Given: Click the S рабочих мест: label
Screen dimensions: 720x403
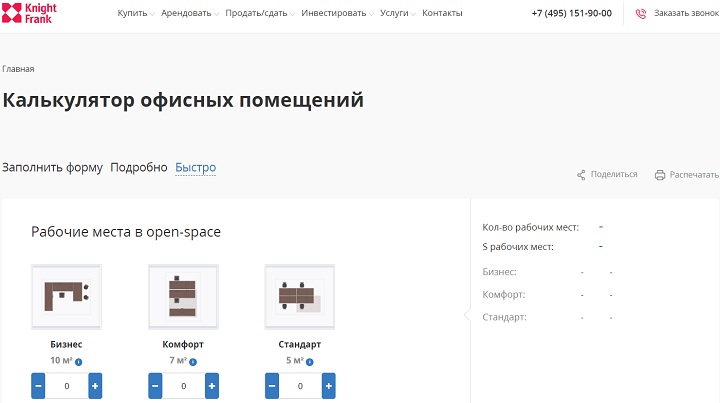Looking at the screenshot, I should tap(518, 247).
